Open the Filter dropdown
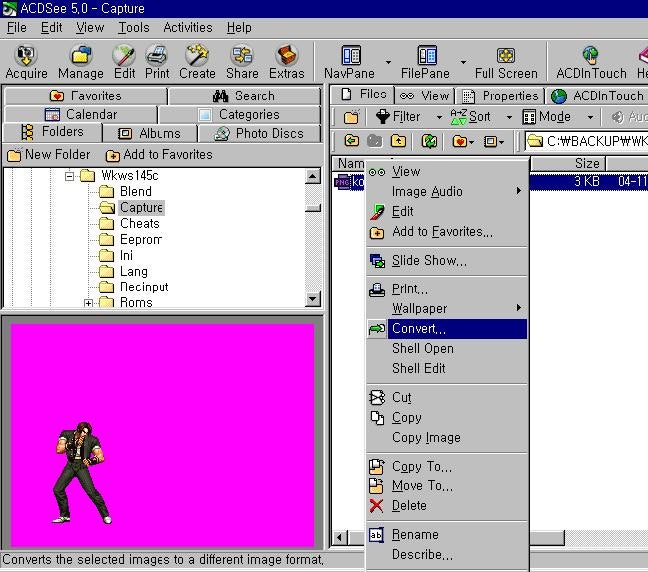This screenshot has height=572, width=648. [439, 118]
